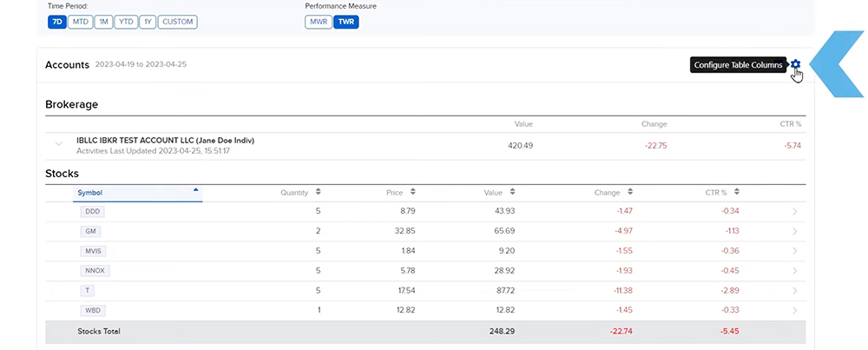The height and width of the screenshot is (350, 868).
Task: Sort the table by Quantity column
Action: [318, 192]
